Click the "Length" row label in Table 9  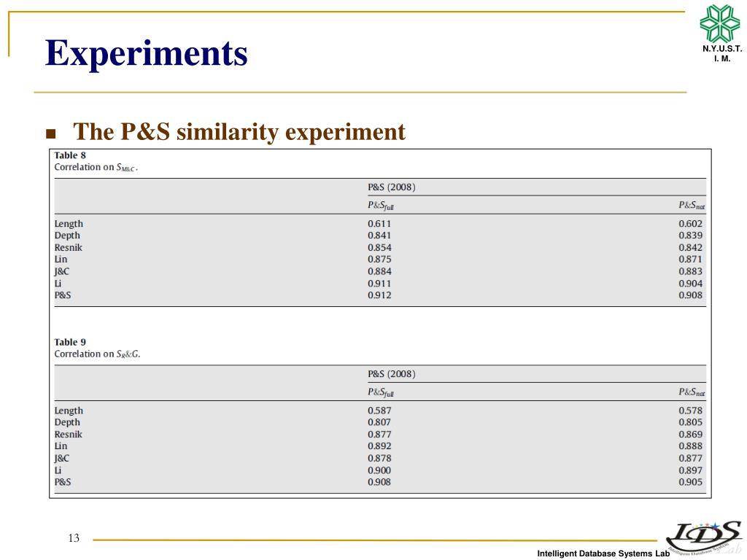point(69,411)
